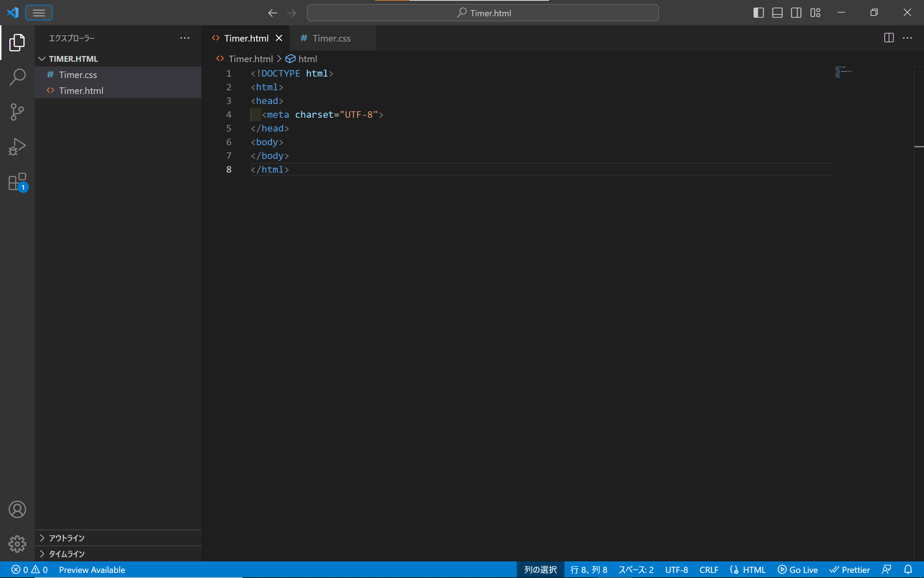Go forward with the right arrow

pyautogui.click(x=291, y=13)
